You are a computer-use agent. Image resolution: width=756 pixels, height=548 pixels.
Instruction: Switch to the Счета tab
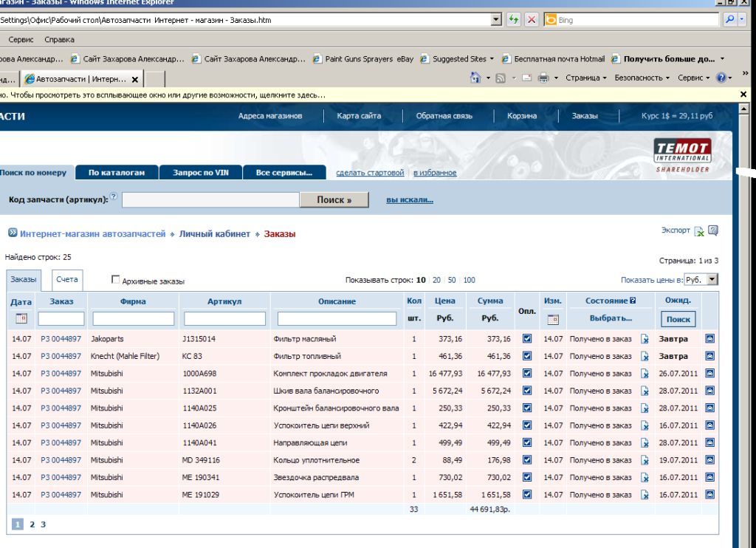point(66,280)
